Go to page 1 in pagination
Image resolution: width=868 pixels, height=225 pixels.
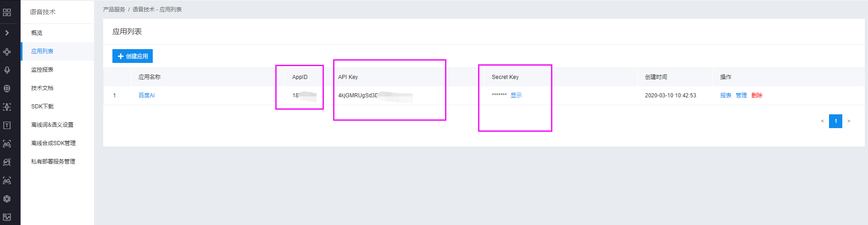pyautogui.click(x=835, y=121)
